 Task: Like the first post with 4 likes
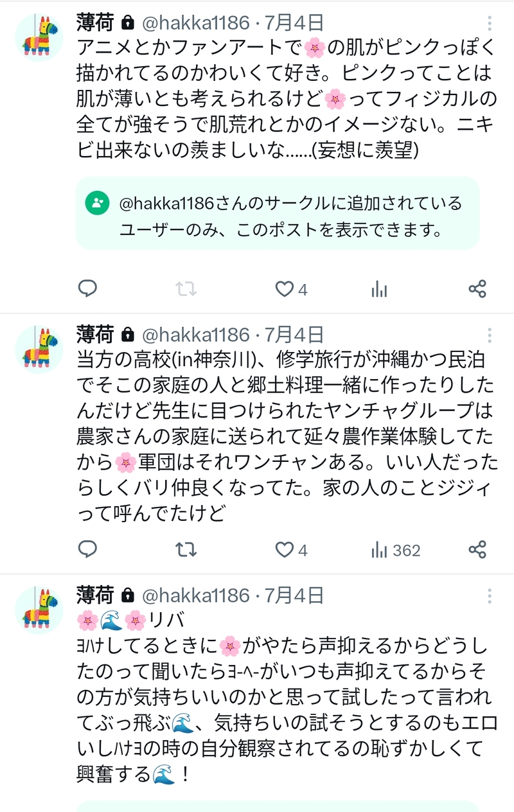[284, 289]
